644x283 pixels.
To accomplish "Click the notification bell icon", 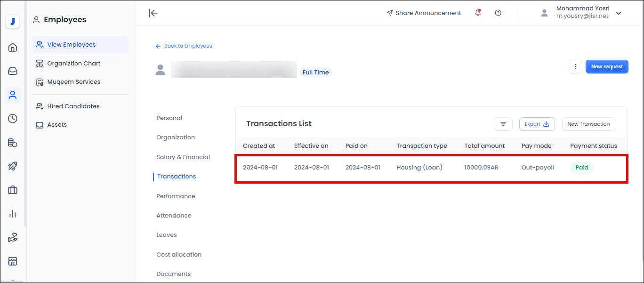I will coord(478,13).
